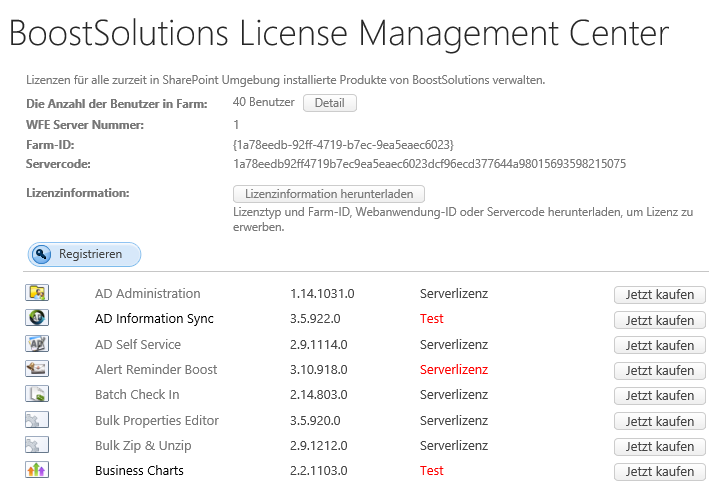Click Jetzt kaufen for Alert Reminder Boost
Screen dimensions: 709x485
(660, 371)
